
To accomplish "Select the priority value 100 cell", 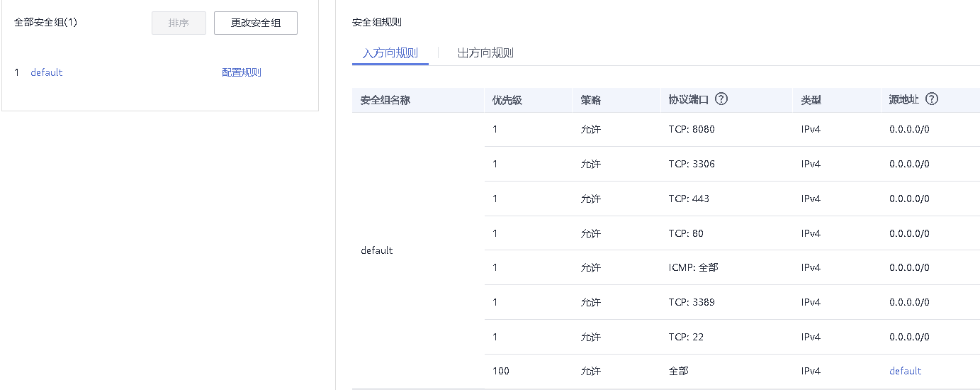I will [x=501, y=371].
